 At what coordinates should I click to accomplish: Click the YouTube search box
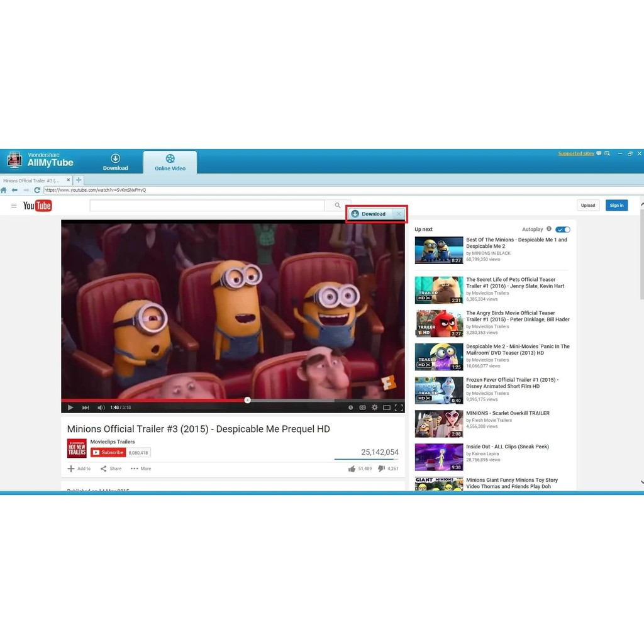(207, 206)
